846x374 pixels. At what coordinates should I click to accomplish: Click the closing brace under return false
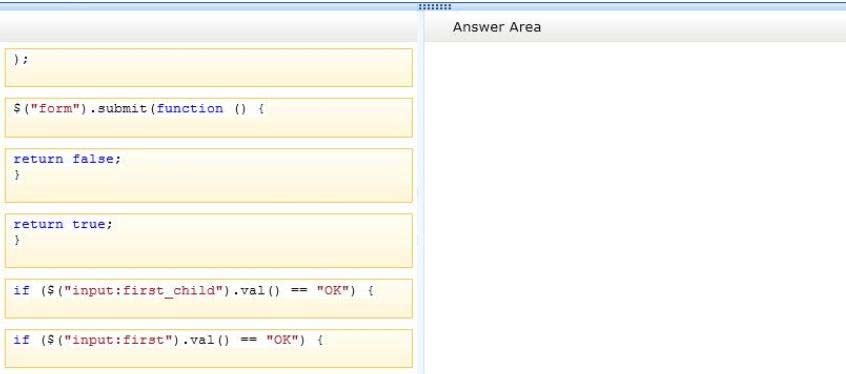pyautogui.click(x=17, y=174)
